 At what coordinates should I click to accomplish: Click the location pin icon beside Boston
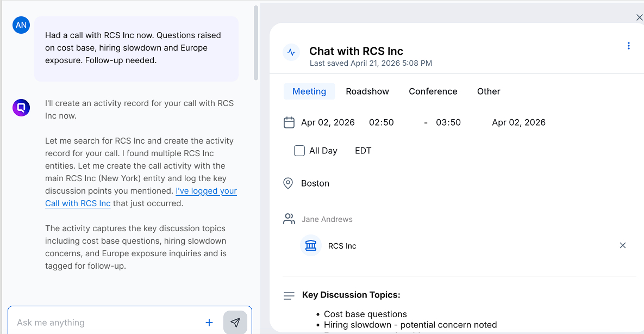289,183
